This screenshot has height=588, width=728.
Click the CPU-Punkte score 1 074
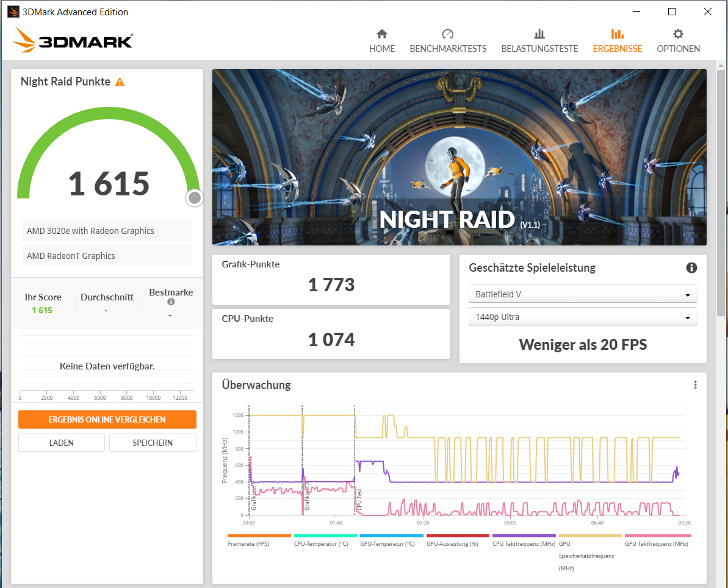(331, 339)
